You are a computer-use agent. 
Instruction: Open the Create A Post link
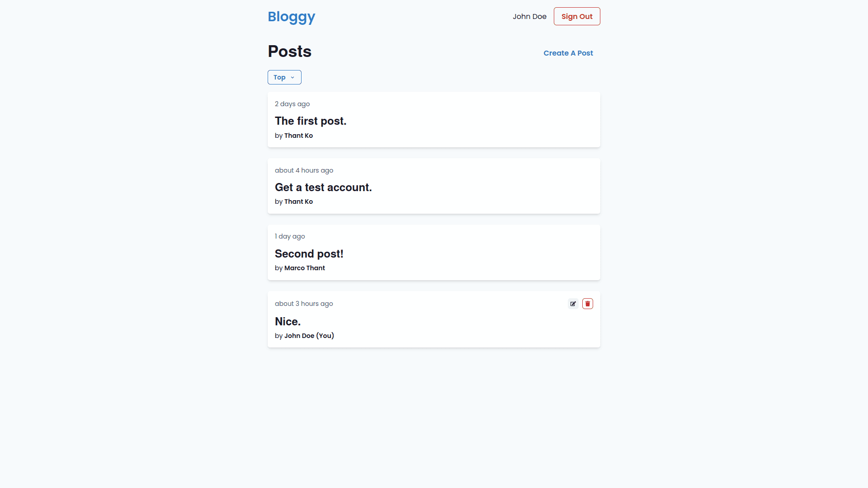(568, 53)
